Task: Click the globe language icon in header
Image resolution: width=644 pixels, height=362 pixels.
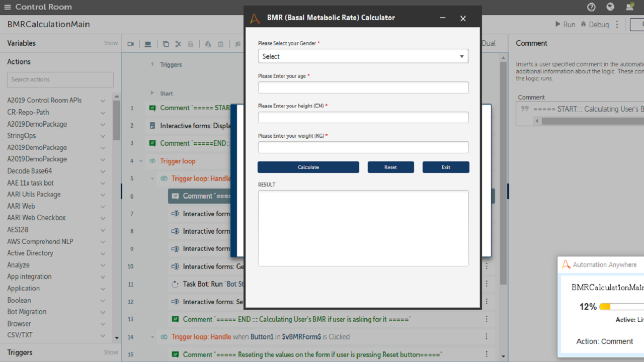Action: click(610, 7)
